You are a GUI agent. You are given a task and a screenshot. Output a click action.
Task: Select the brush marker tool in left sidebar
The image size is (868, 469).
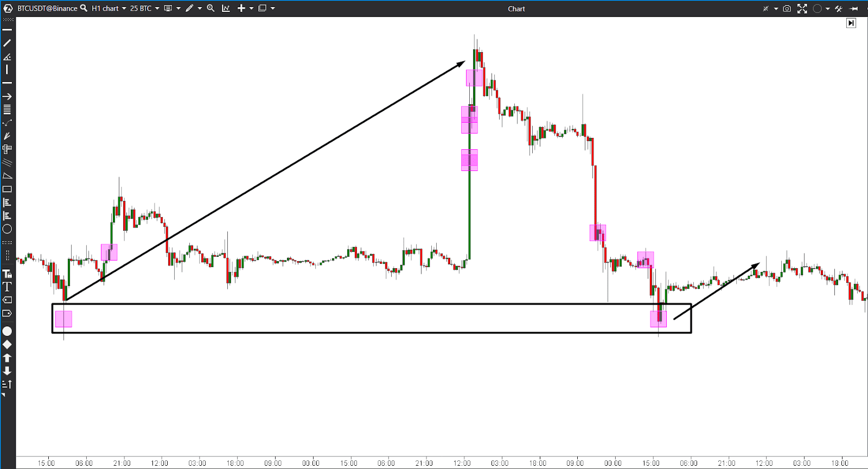[x=7, y=136]
